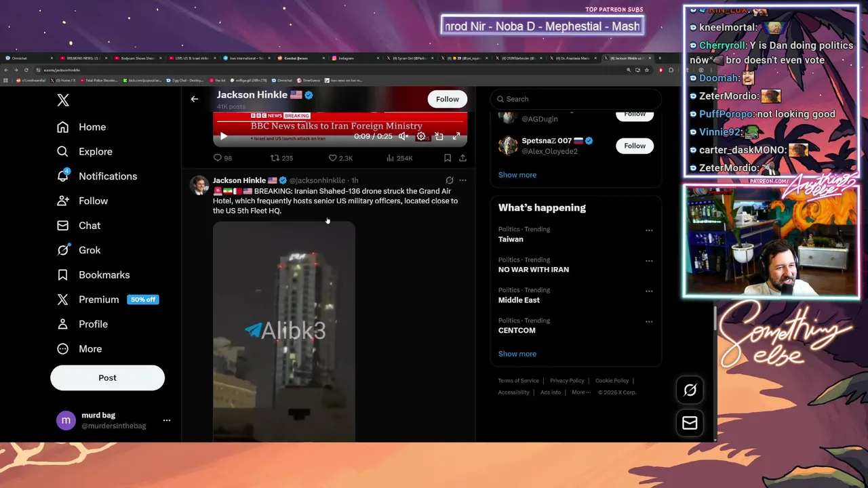Open Grok from the sidebar
The height and width of the screenshot is (488, 868).
pyautogui.click(x=79, y=250)
